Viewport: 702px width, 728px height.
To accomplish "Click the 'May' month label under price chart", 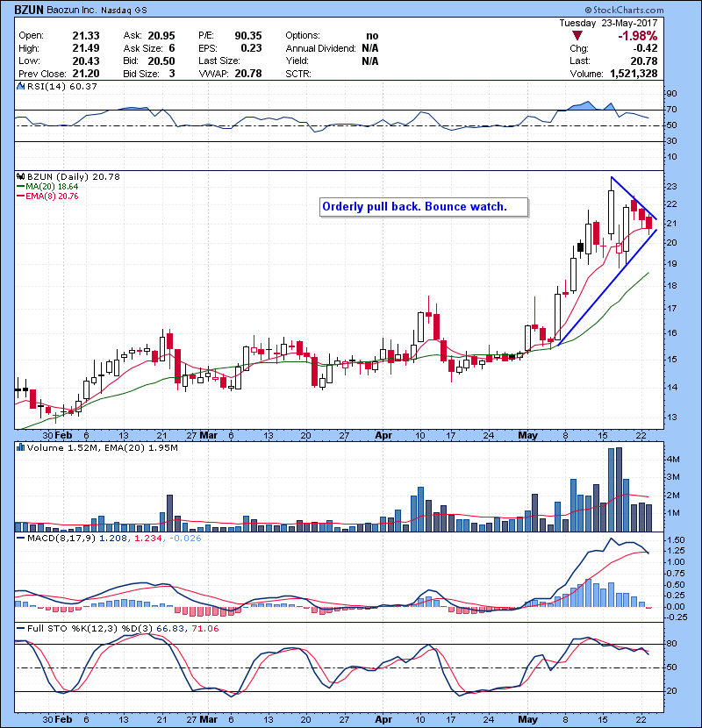I will [527, 436].
